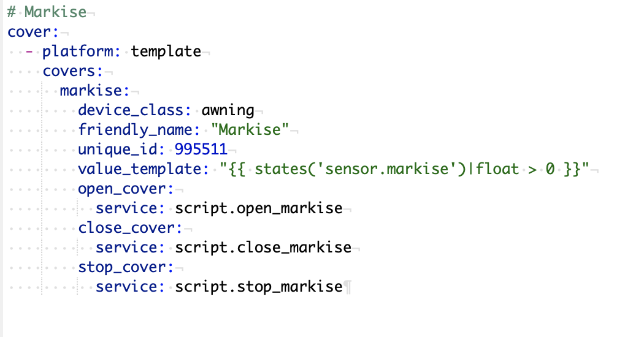
Task: Click the "Markise" quoted string value
Action: pyautogui.click(x=250, y=130)
